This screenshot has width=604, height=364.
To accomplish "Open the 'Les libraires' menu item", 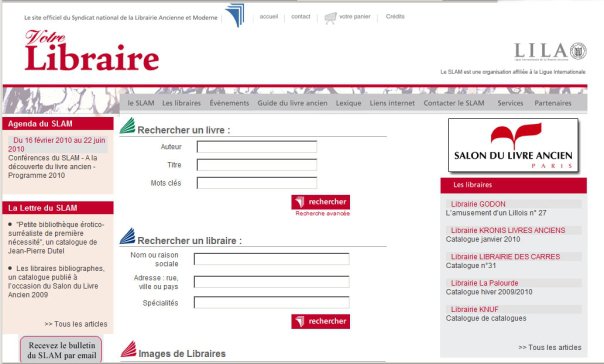I will [x=181, y=103].
